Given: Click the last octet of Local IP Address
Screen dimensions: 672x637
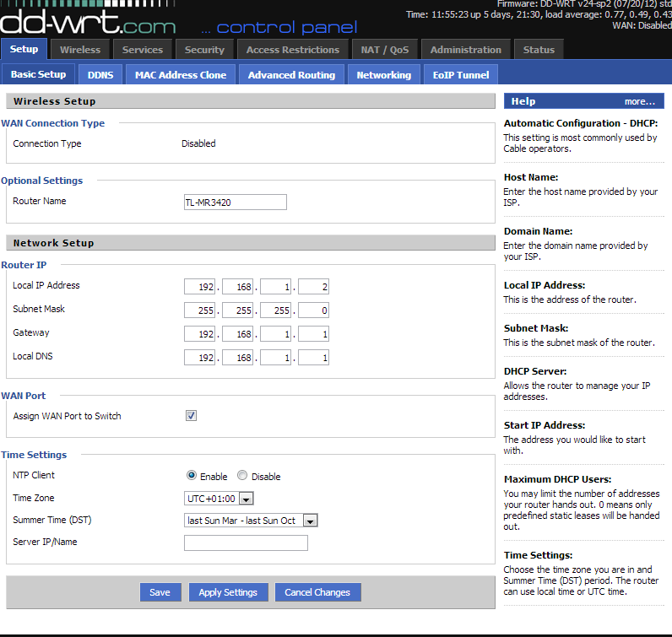Looking at the screenshot, I should pos(313,287).
